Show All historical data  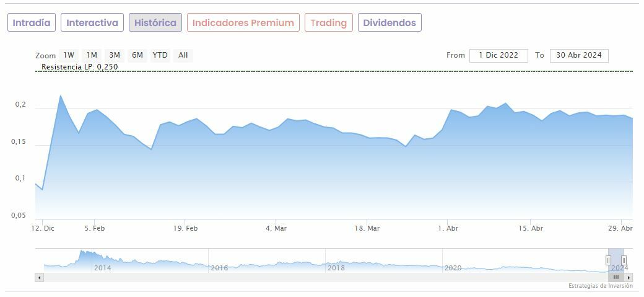(183, 55)
